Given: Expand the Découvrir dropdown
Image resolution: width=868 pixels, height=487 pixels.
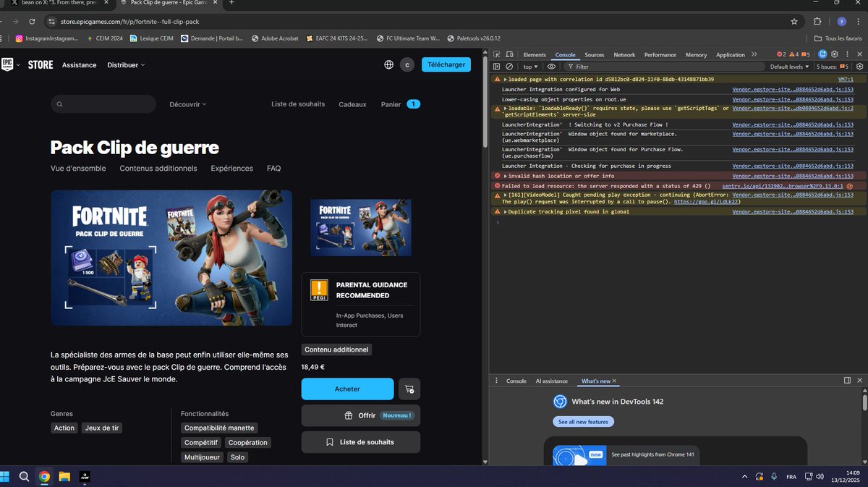Looking at the screenshot, I should (188, 104).
